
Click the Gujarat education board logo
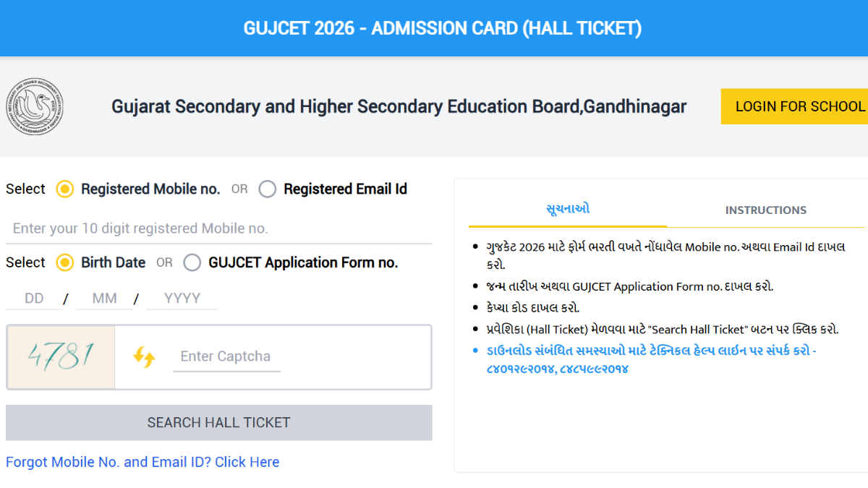[x=35, y=107]
